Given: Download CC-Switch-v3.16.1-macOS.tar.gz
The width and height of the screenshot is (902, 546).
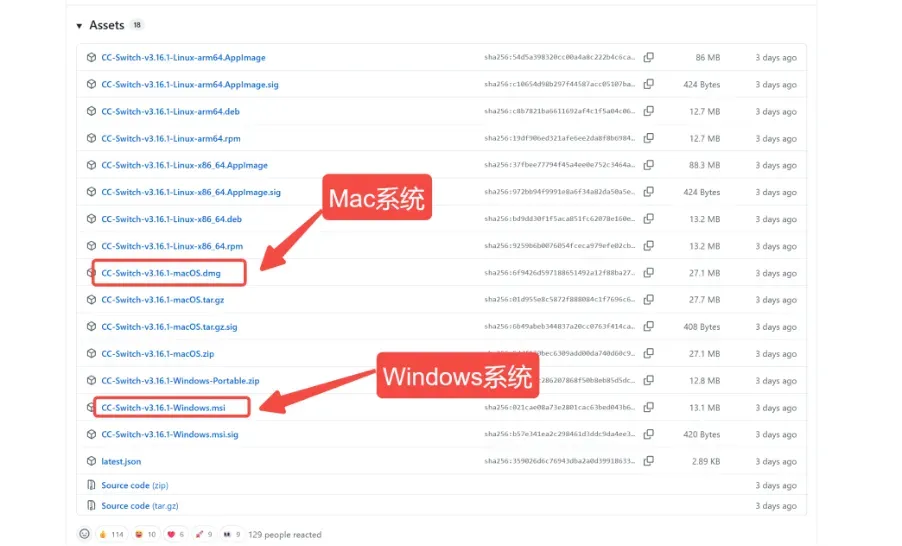Looking at the screenshot, I should point(163,300).
